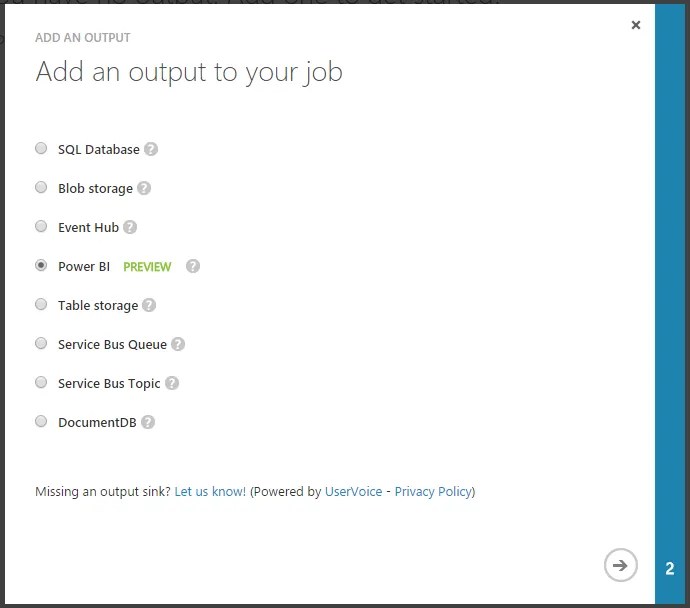This screenshot has width=690, height=608.
Task: Open help icon next to DocumentDB
Action: (148, 422)
